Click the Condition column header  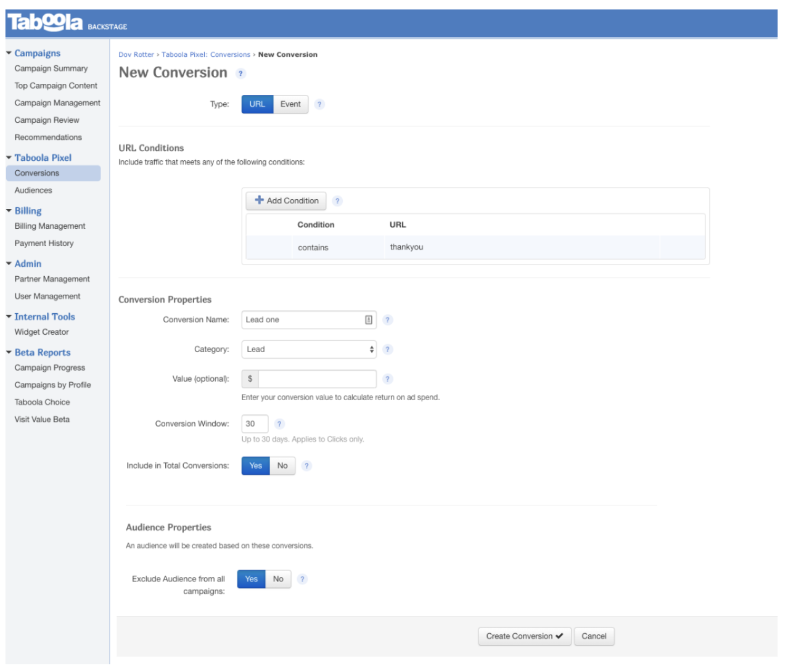coord(316,225)
